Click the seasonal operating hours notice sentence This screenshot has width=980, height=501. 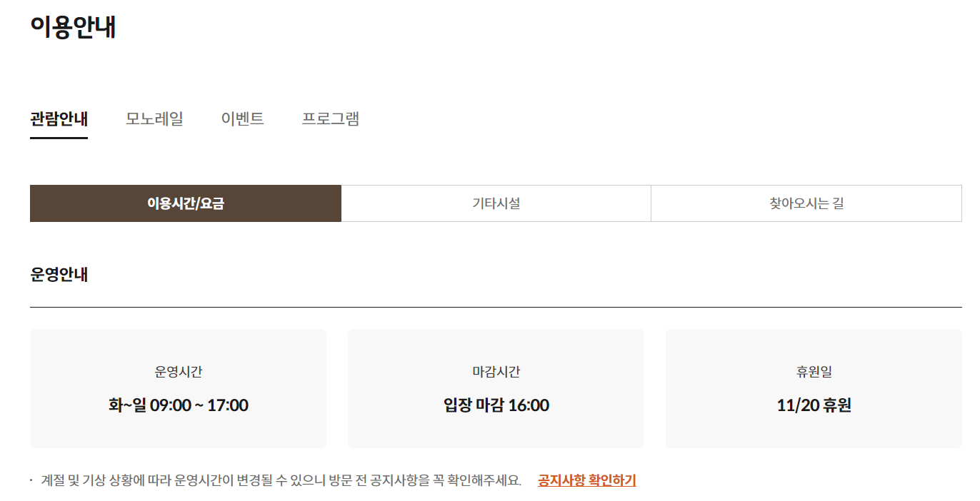(x=281, y=480)
